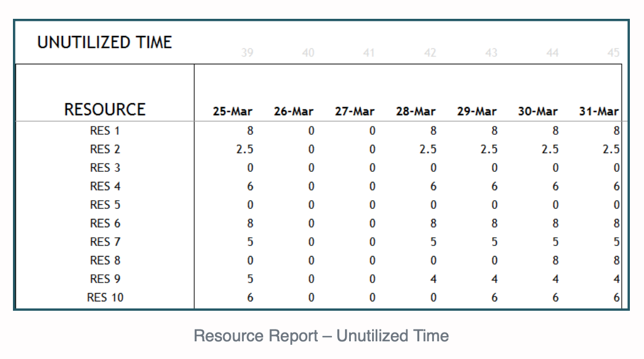This screenshot has height=359, width=644.
Task: Click RES 2 value 2.5 for 25-Mar
Action: (245, 149)
